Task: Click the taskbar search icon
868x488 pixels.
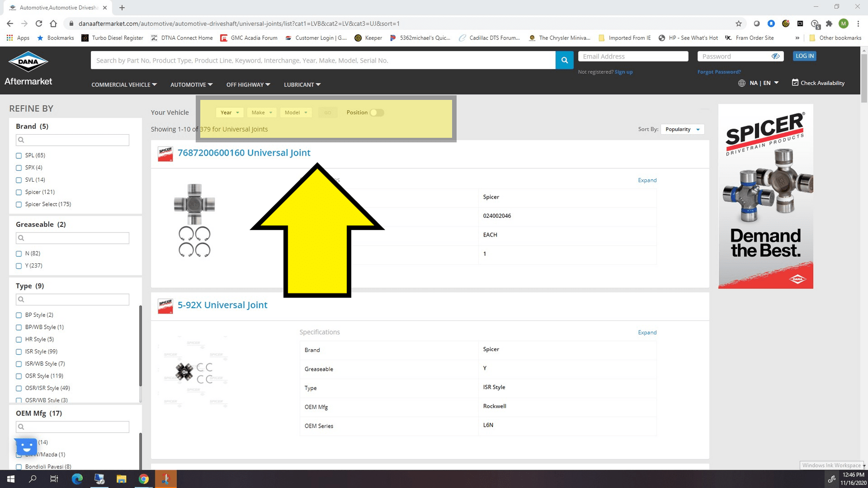Action: tap(32, 479)
